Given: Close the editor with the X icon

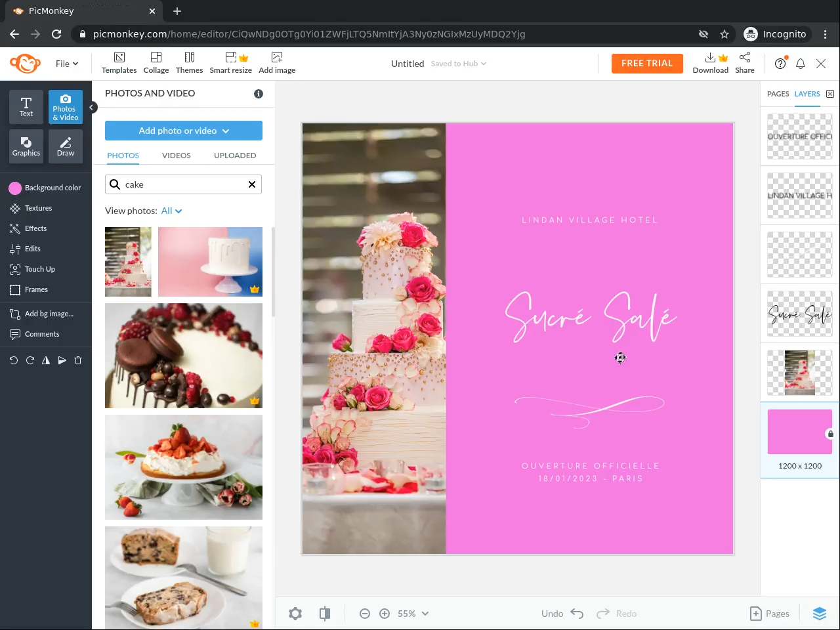Looking at the screenshot, I should 821,64.
